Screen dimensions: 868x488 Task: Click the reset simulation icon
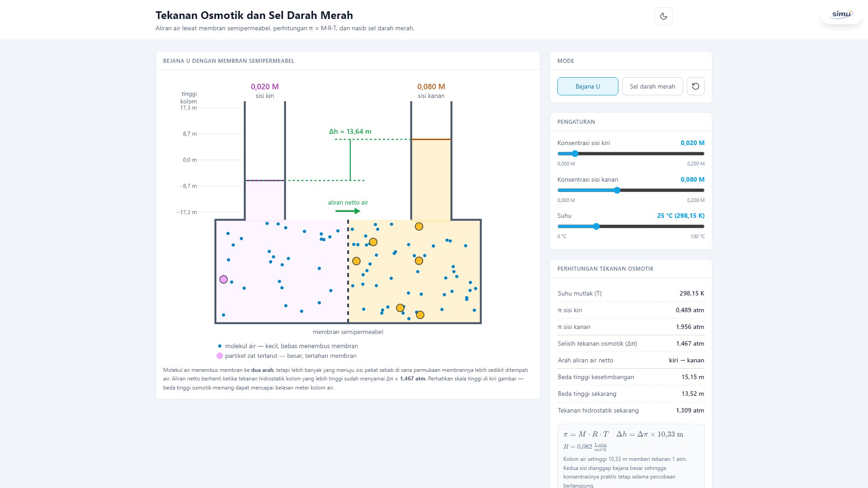point(695,86)
